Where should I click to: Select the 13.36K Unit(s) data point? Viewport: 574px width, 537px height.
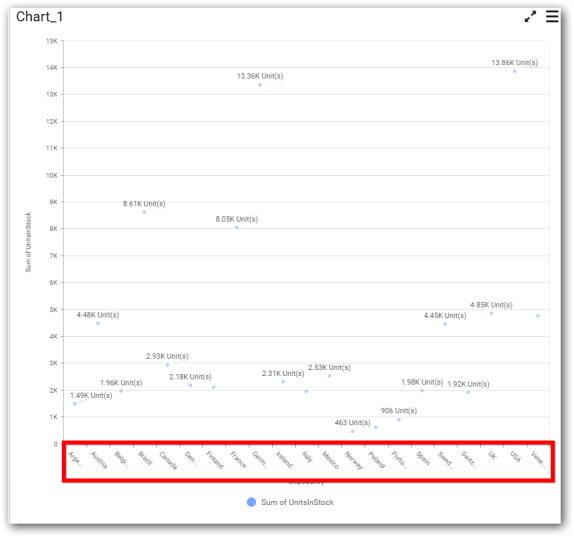[x=260, y=85]
